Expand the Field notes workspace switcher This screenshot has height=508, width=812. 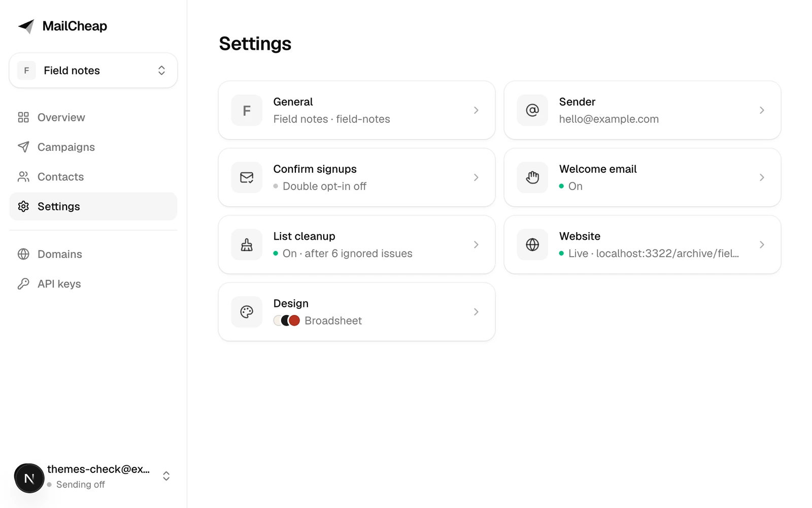(93, 71)
